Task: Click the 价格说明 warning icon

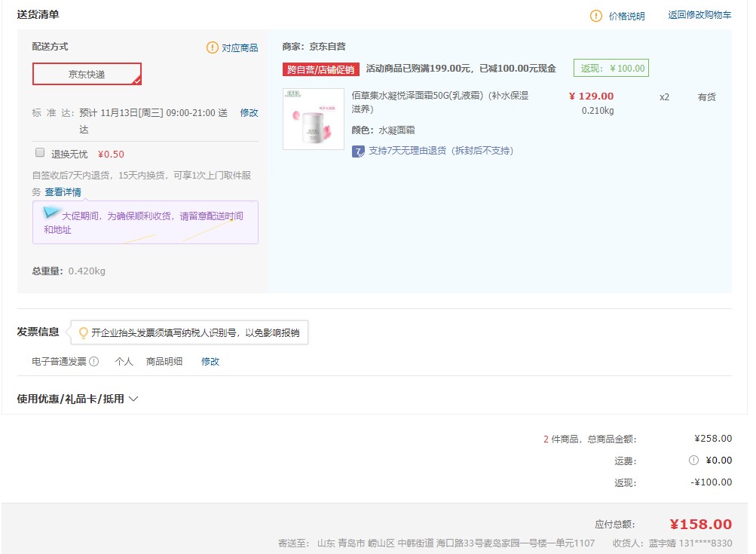Action: [x=596, y=16]
